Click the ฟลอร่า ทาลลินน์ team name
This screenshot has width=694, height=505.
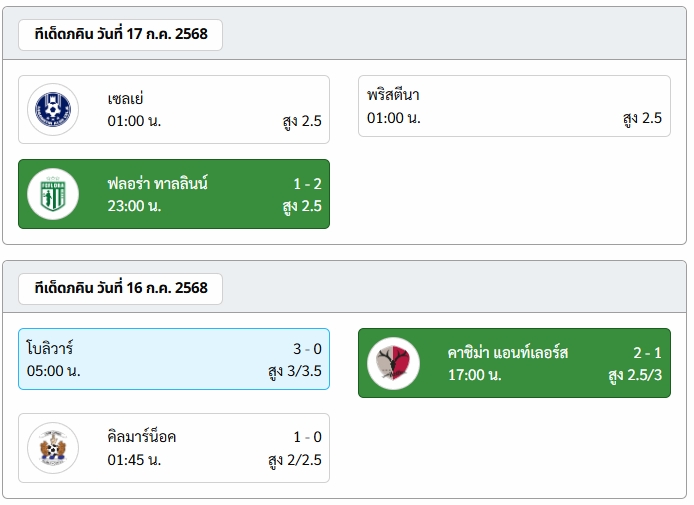pos(158,183)
